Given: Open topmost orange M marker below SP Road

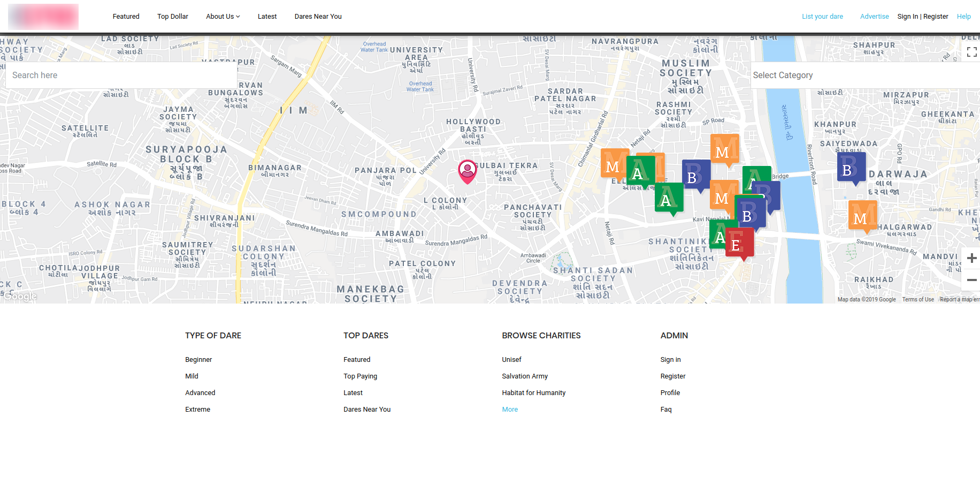Looking at the screenshot, I should pyautogui.click(x=724, y=150).
